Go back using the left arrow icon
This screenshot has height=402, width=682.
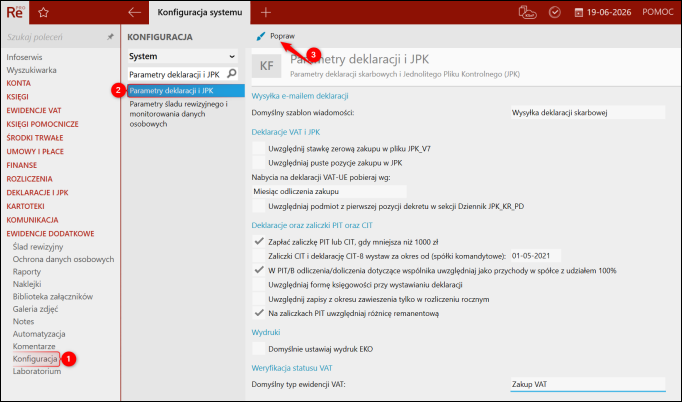click(x=134, y=12)
